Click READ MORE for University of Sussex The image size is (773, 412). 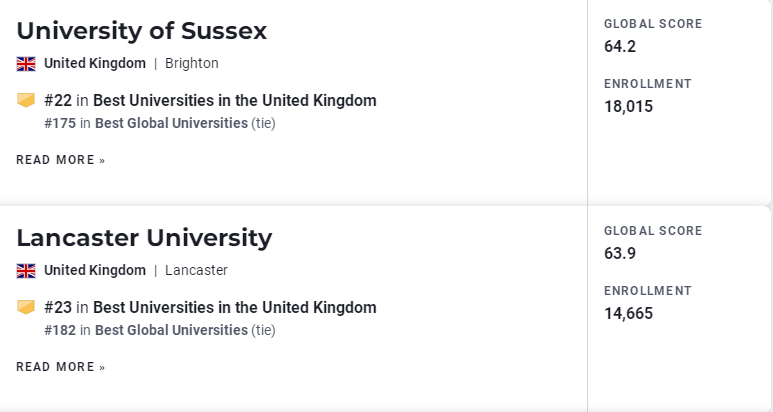61,160
